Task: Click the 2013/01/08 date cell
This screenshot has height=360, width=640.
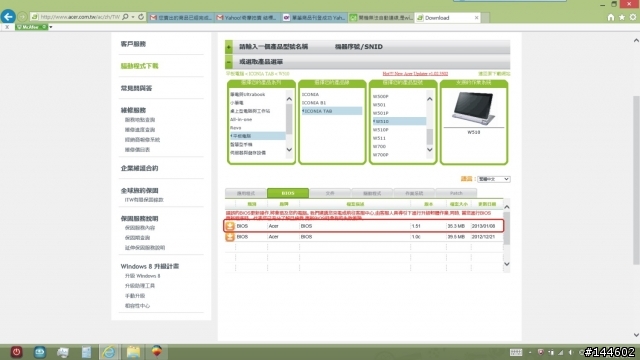Action: coord(483,226)
